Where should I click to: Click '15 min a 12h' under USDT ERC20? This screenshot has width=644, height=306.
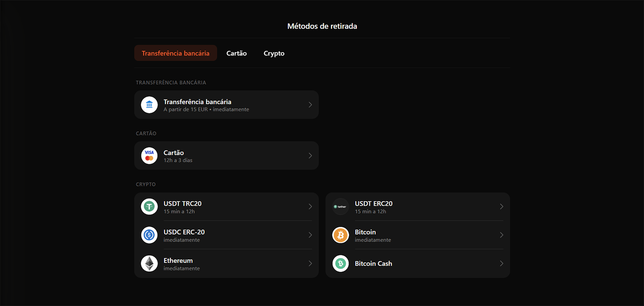click(x=370, y=211)
